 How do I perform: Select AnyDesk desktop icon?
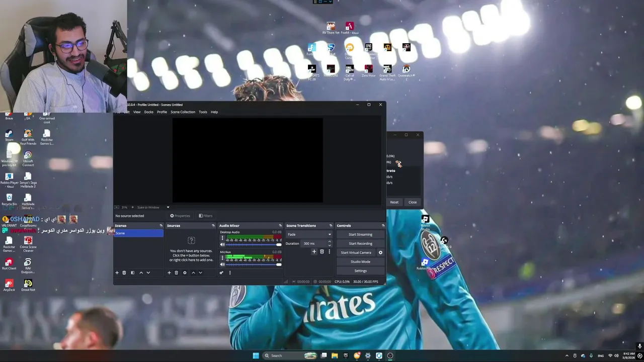pos(9,286)
